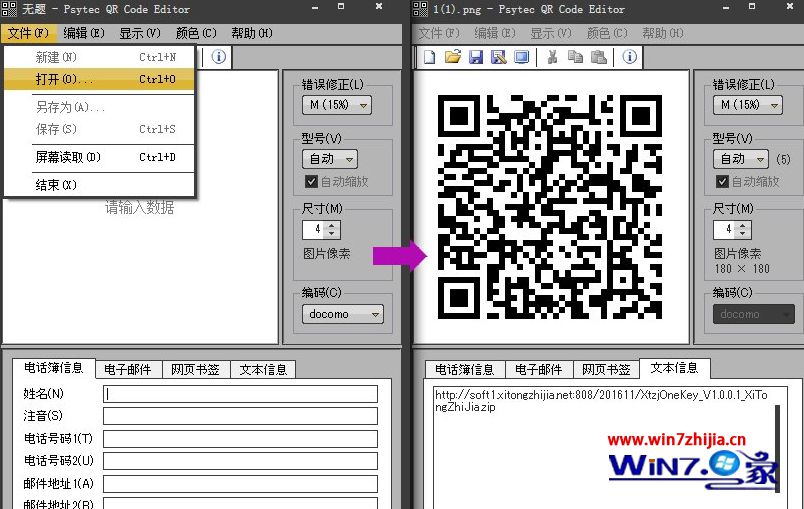
Task: Open 颜色(C) menu in right window
Action: pyautogui.click(x=607, y=33)
